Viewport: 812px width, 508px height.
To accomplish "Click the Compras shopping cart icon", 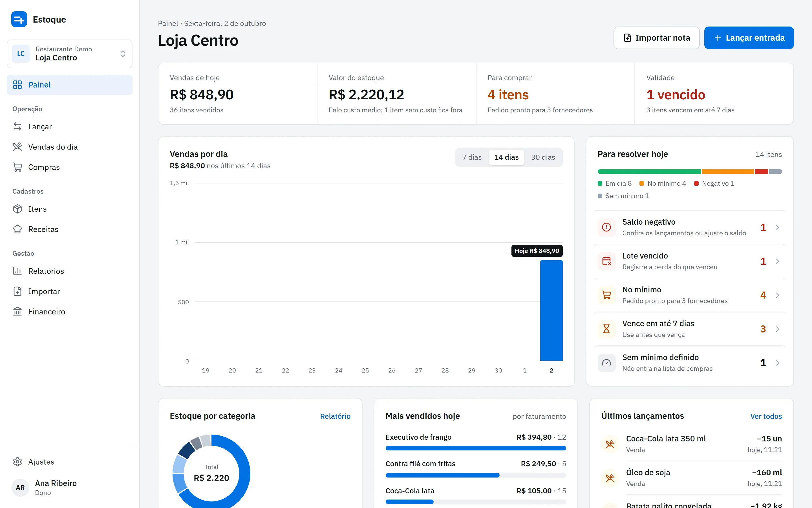I will tap(17, 167).
